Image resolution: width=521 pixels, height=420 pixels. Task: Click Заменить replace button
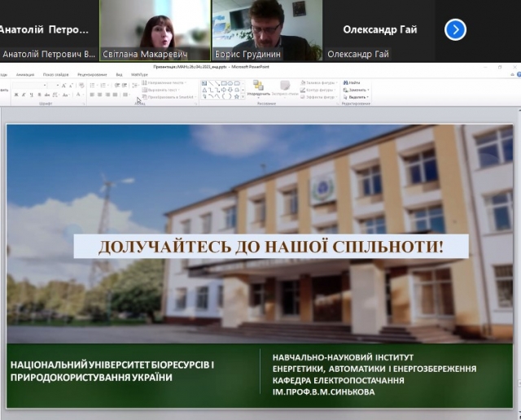(356, 90)
